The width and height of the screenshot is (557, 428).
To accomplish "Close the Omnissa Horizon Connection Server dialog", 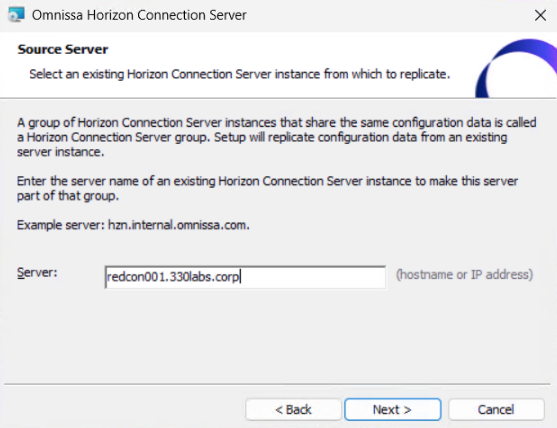I will pos(540,15).
